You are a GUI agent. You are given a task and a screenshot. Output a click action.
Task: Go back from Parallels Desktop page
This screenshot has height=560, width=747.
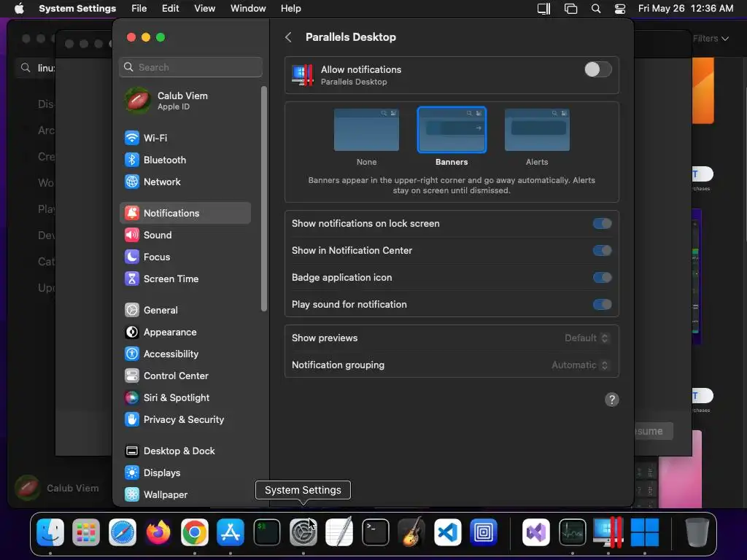[x=288, y=37]
